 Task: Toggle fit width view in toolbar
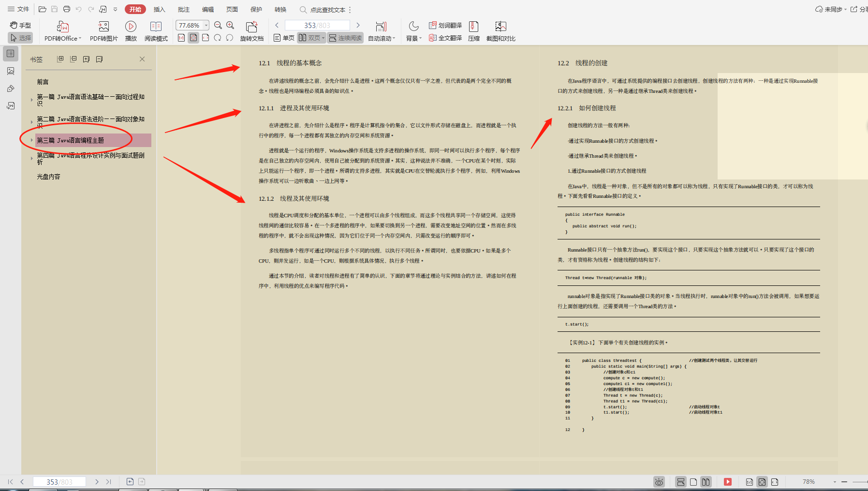[206, 38]
